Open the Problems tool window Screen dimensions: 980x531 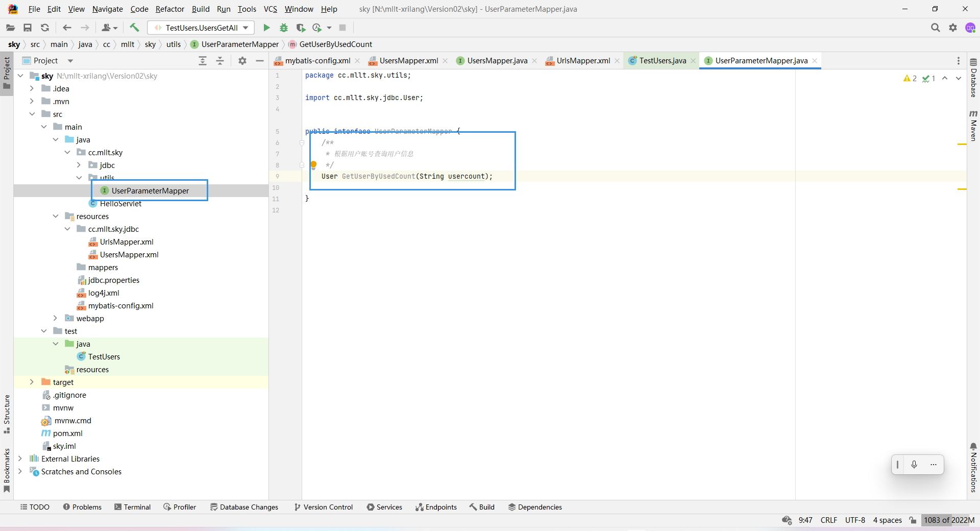tap(82, 507)
